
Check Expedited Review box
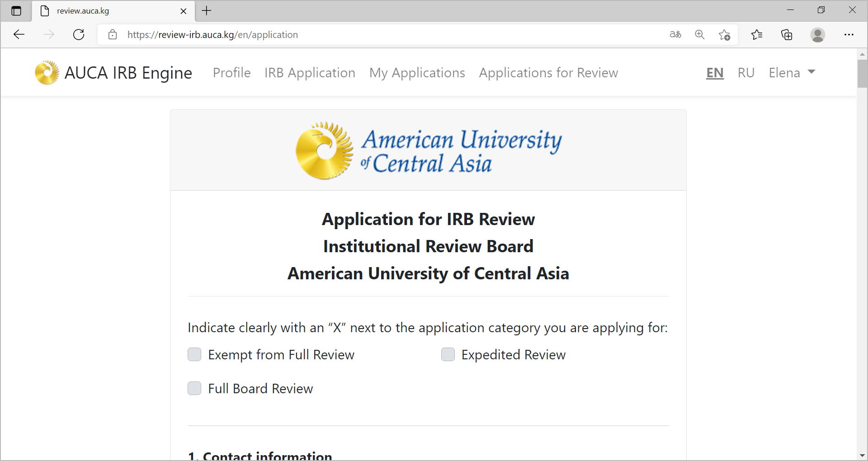click(448, 354)
